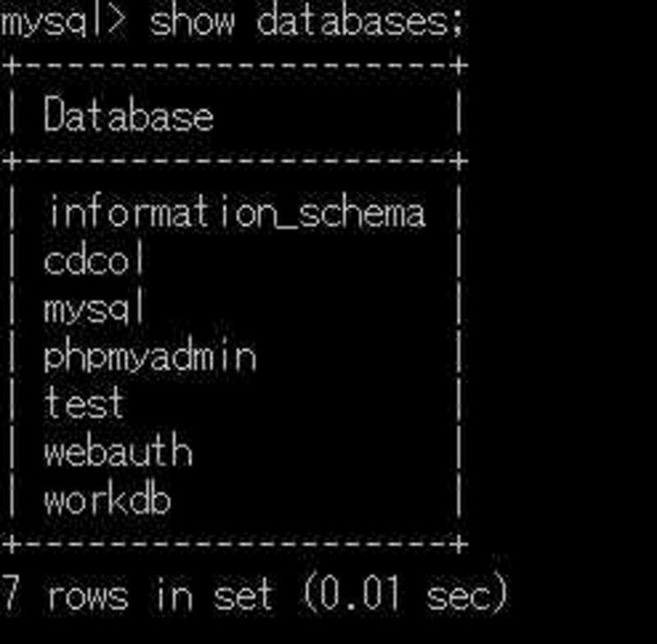Click "databases;" in the typed command

pos(361,22)
